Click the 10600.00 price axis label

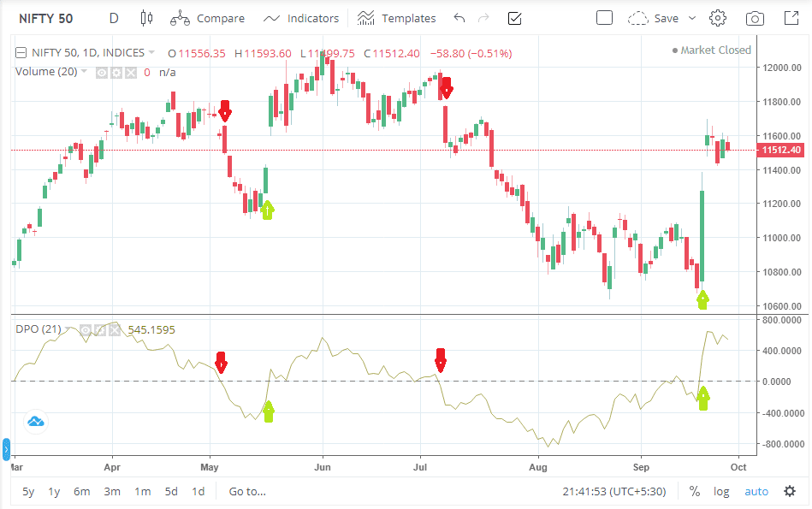(781, 306)
